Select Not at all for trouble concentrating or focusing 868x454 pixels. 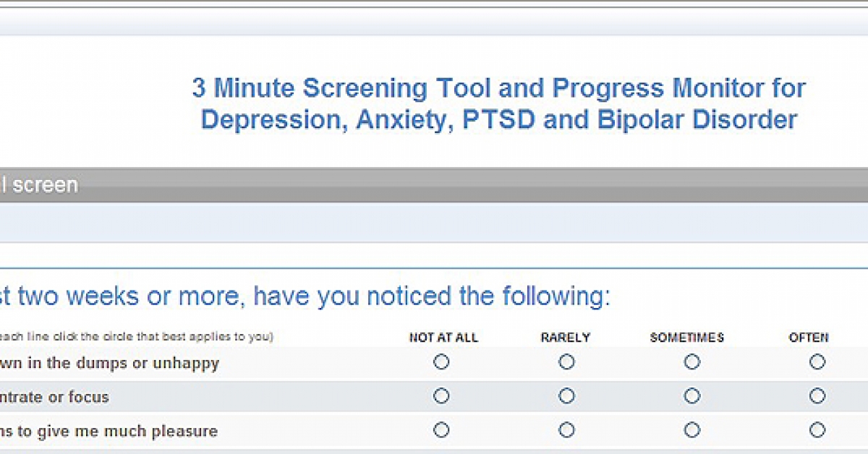tap(442, 396)
